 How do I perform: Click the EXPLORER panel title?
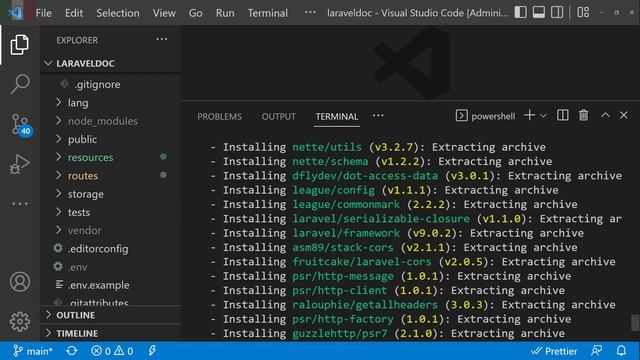click(77, 40)
